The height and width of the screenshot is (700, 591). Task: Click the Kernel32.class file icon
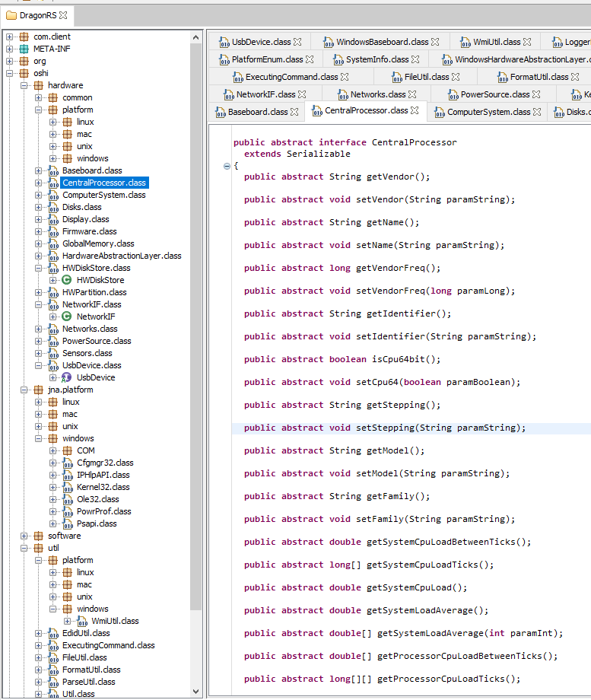click(x=68, y=487)
